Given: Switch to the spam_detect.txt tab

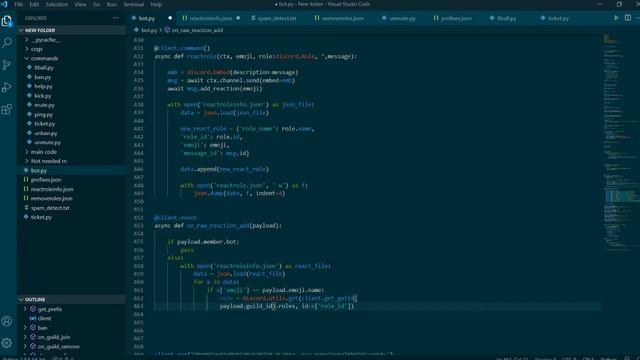Looking at the screenshot, I should 276,18.
